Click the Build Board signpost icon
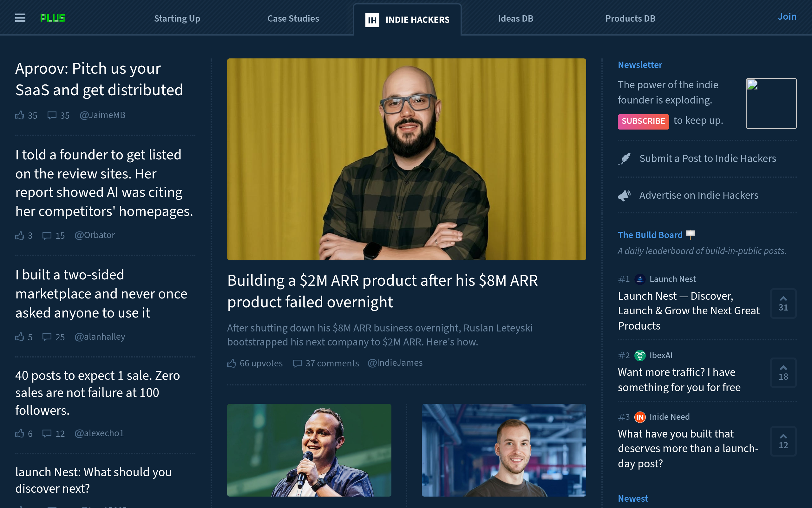812x508 pixels. click(690, 235)
